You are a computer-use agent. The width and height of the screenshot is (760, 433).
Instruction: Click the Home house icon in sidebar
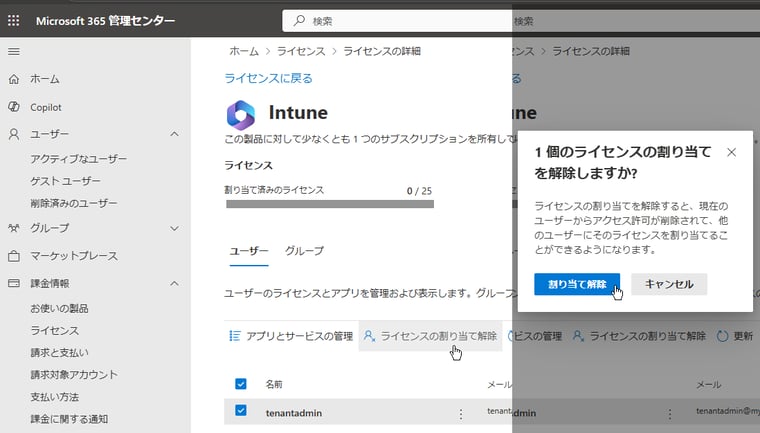(x=14, y=79)
